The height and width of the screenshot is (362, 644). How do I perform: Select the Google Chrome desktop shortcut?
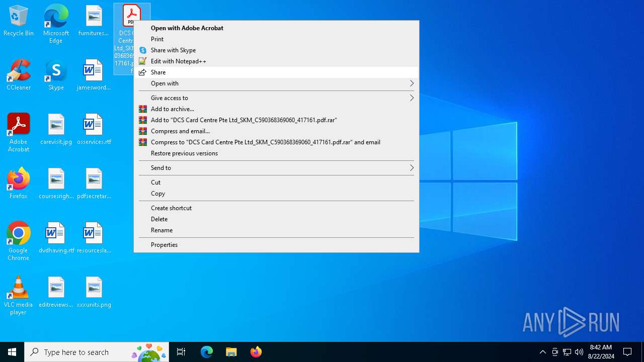click(x=19, y=241)
